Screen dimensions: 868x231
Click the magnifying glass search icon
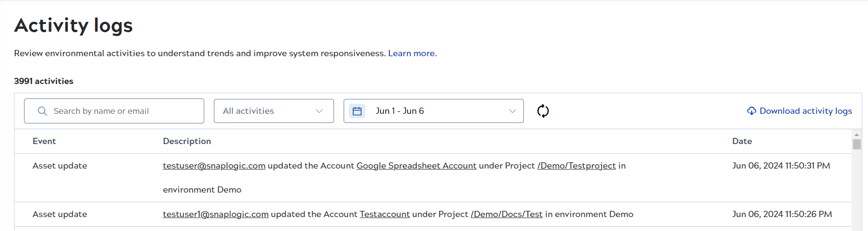pyautogui.click(x=42, y=111)
